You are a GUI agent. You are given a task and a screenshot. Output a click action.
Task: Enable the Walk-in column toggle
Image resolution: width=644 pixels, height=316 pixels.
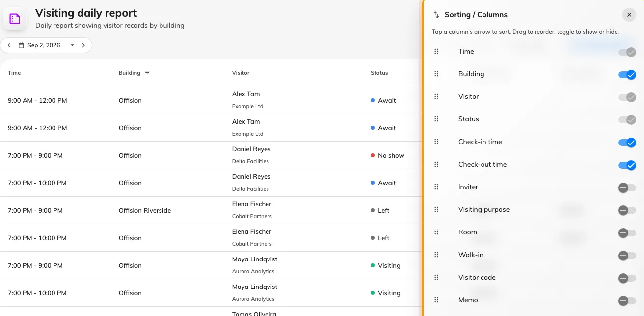tap(627, 255)
